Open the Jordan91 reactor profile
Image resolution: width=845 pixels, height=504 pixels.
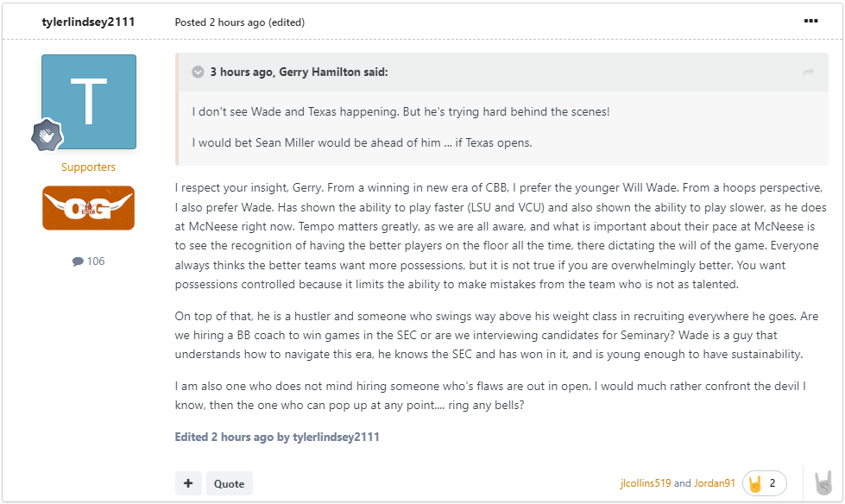coord(714,483)
